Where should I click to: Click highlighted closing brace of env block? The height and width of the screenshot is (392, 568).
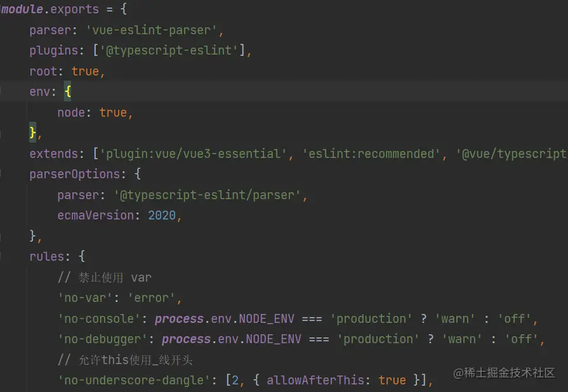[x=32, y=133]
